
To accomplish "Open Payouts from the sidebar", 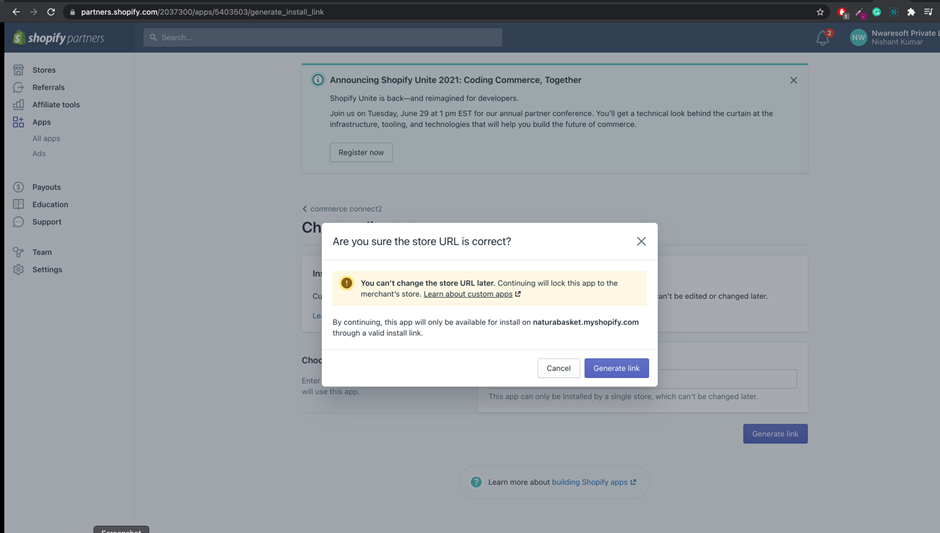I will click(46, 187).
